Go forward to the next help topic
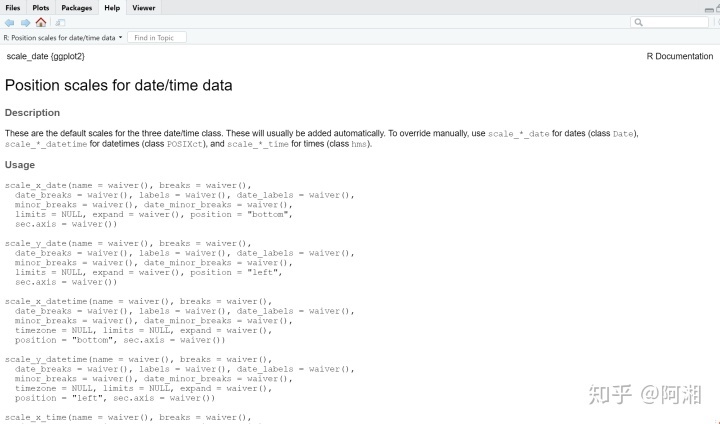Screen dimensions: 720x424 (x=25, y=23)
